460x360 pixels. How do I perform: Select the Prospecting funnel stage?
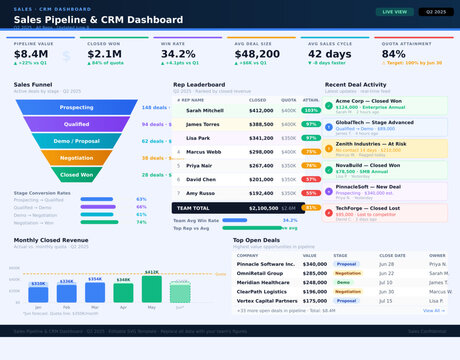[x=77, y=107]
